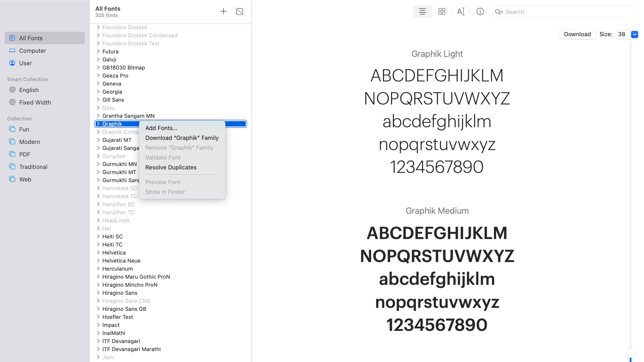Expand the Helvetica Neue family
This screenshot has width=644, height=362.
(98, 261)
